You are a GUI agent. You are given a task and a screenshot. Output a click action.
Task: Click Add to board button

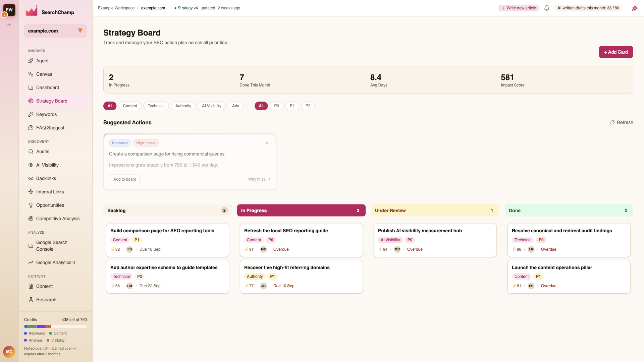tap(125, 179)
